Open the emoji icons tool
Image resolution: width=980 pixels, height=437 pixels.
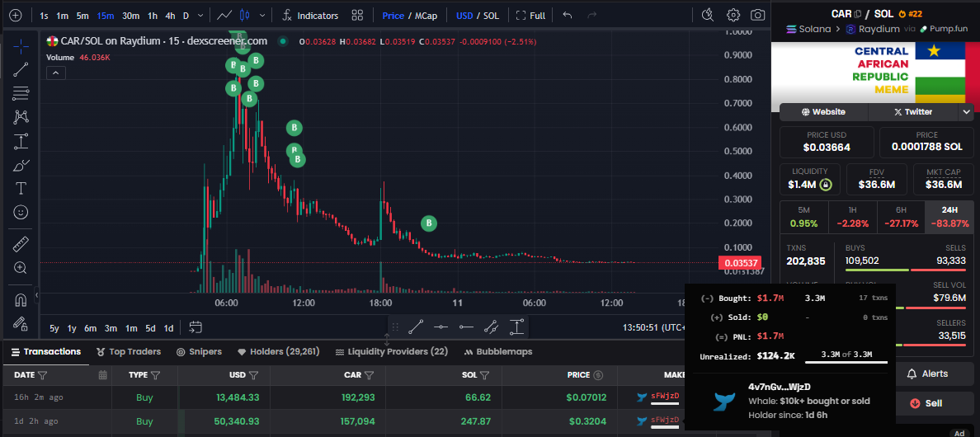(21, 212)
